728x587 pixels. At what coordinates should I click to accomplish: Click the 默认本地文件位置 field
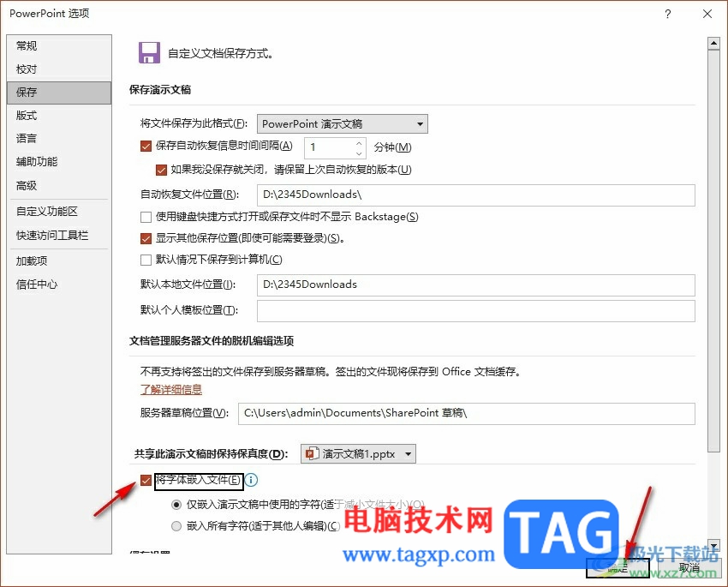476,285
